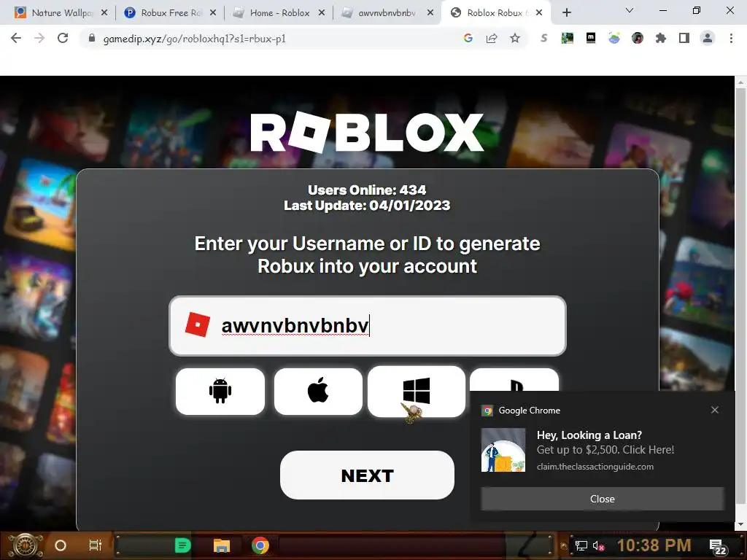Click claim.theclassactionguide.com source text
Image resolution: width=747 pixels, height=560 pixels.
pos(595,467)
